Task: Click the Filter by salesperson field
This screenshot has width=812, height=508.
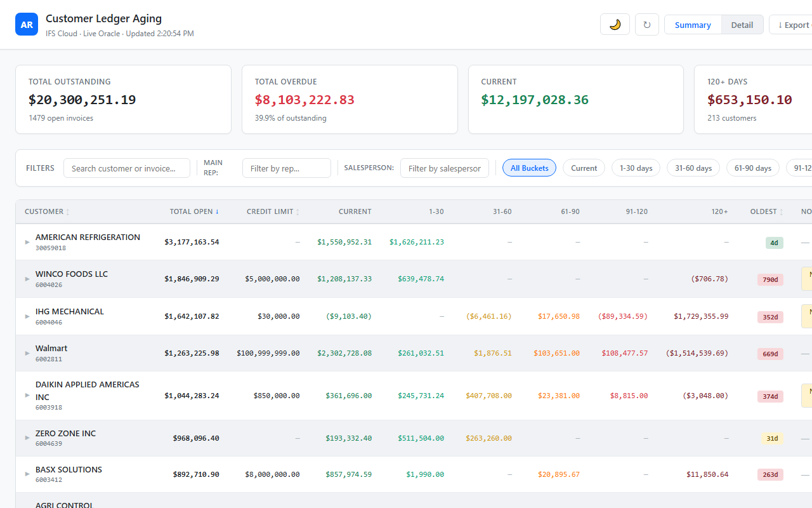Action: pyautogui.click(x=445, y=168)
